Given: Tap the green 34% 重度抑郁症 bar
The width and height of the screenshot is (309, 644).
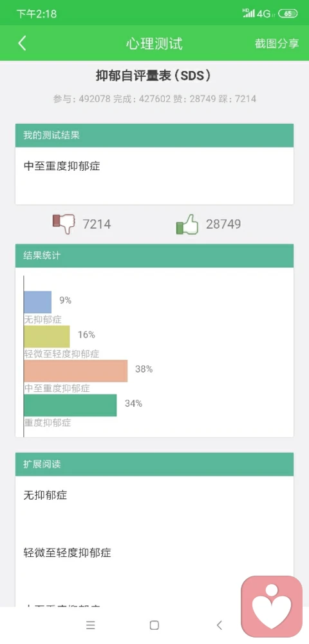Looking at the screenshot, I should [70, 405].
